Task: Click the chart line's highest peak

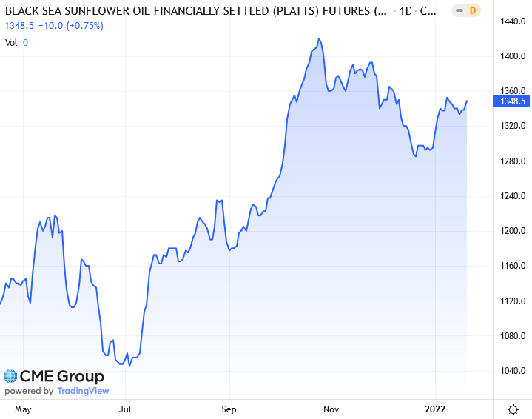Action: pyautogui.click(x=318, y=38)
